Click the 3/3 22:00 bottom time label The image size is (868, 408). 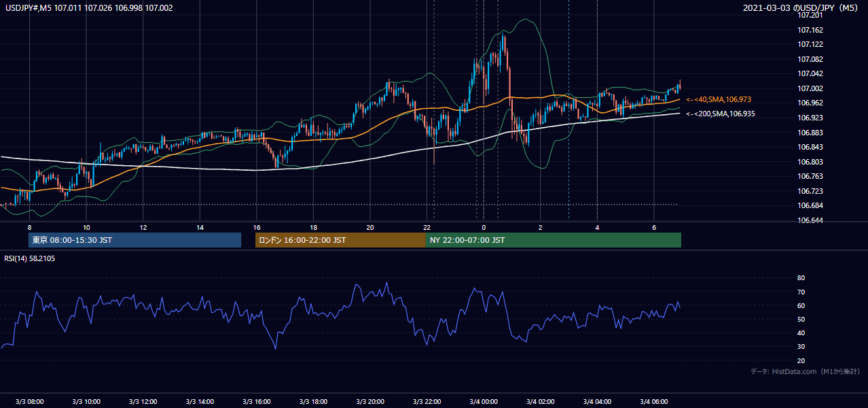point(427,401)
